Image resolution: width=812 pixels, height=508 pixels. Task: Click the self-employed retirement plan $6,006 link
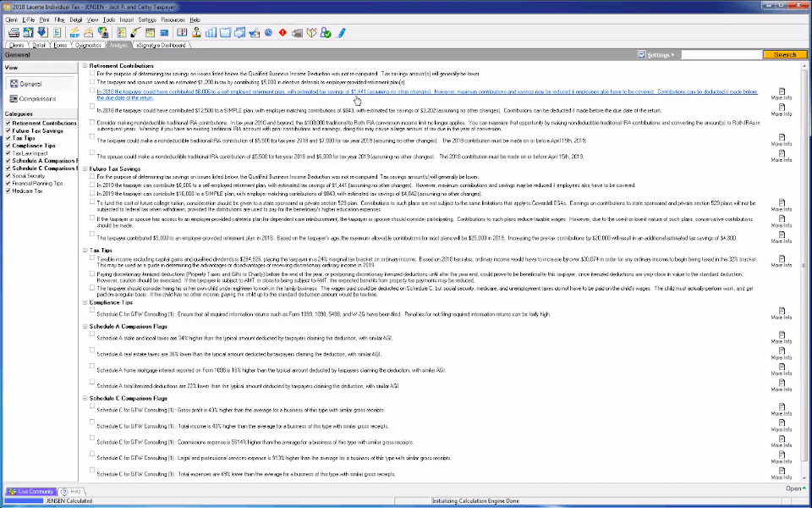click(427, 94)
